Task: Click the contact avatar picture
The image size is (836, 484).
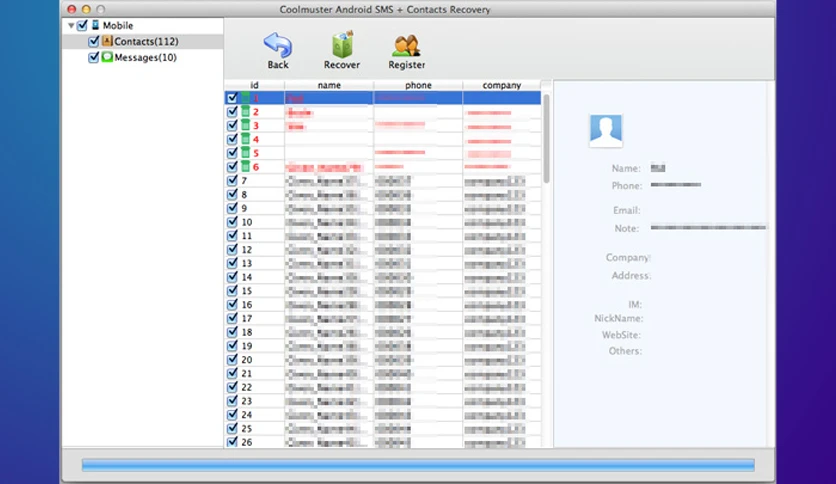Action: pos(606,131)
